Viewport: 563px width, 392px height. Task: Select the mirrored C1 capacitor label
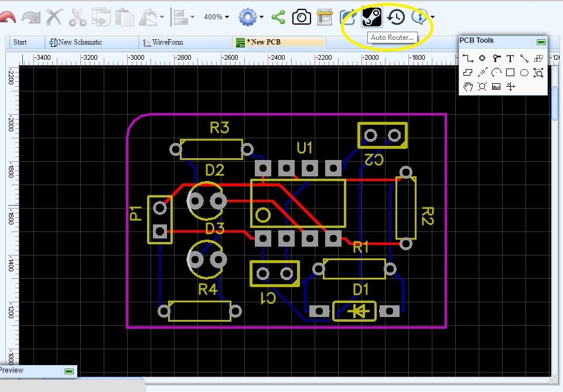click(267, 298)
